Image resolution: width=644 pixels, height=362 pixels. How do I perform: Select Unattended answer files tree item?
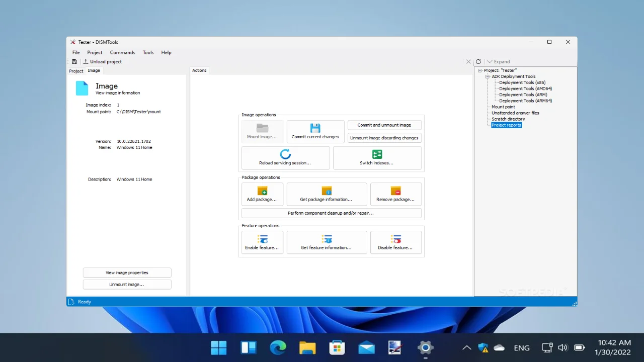(515, 113)
